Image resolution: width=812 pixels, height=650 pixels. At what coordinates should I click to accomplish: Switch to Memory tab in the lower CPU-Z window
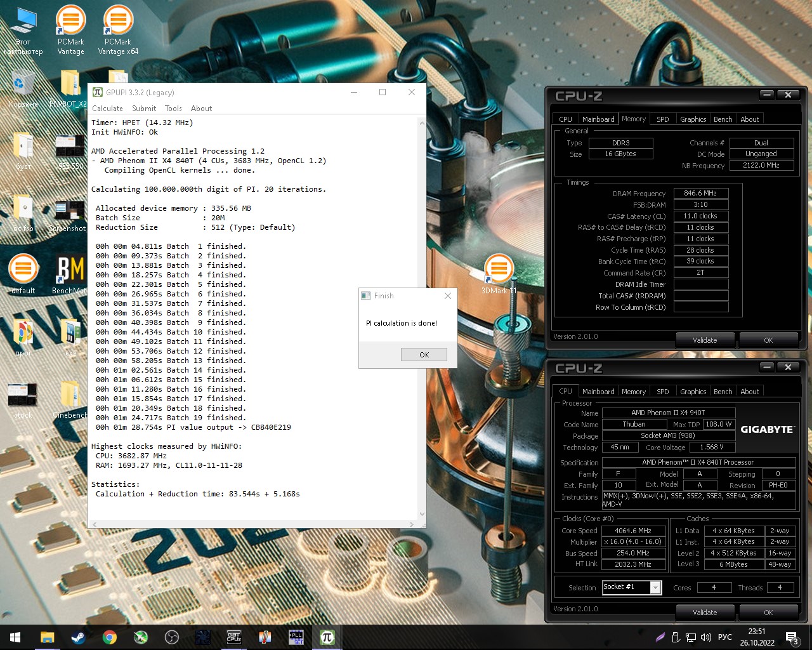point(634,392)
